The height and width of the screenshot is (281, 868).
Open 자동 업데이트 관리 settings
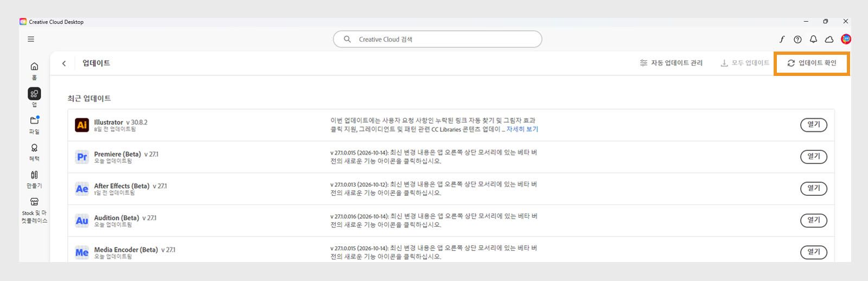(671, 63)
